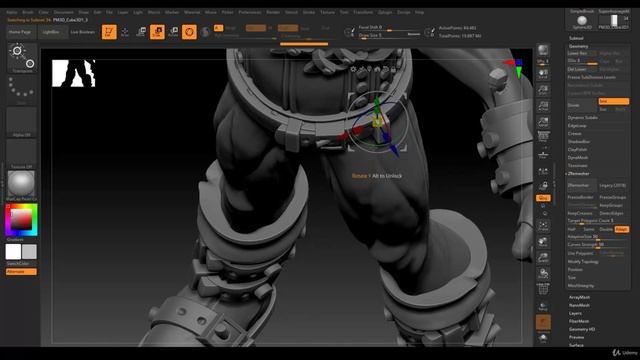This screenshot has height=360, width=640.
Task: Select the Rotate transpose icon
Action: pyautogui.click(x=173, y=32)
